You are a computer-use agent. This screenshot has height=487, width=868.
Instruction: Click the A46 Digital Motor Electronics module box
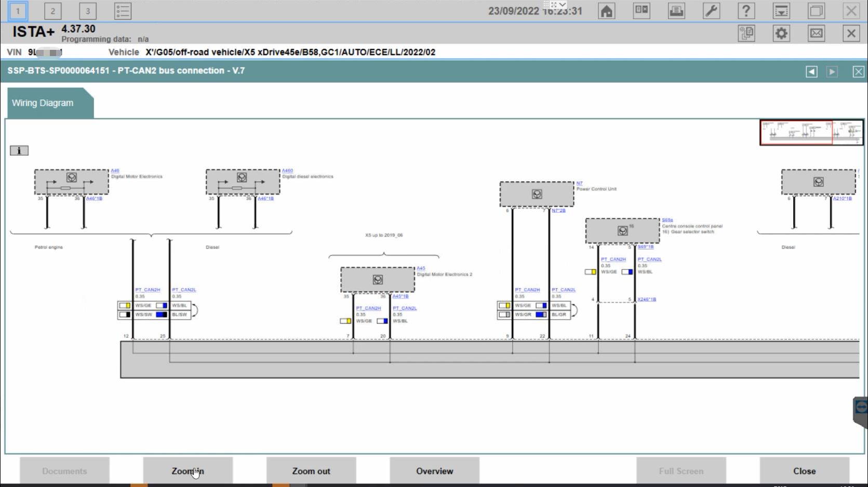[72, 182]
